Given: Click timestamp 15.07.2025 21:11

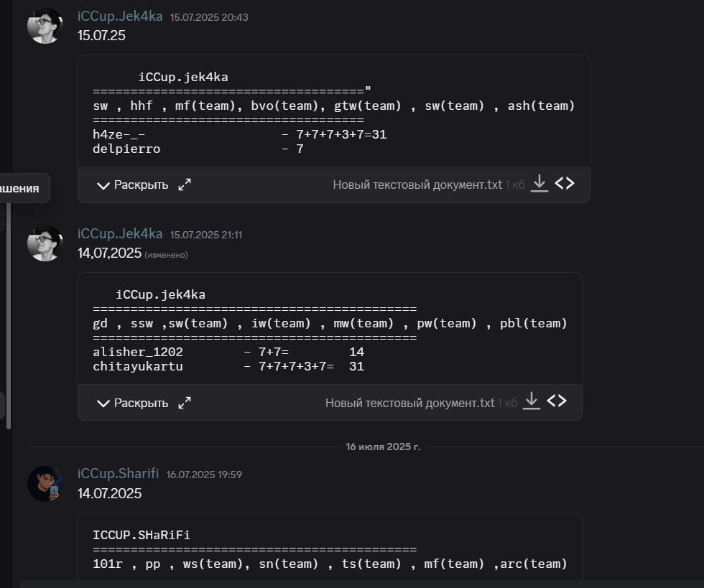Looking at the screenshot, I should pyautogui.click(x=205, y=235).
